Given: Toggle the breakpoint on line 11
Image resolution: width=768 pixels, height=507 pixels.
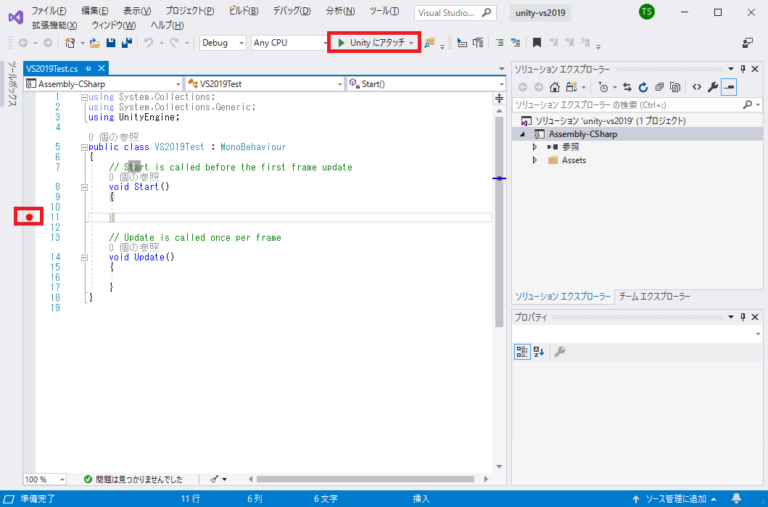Looking at the screenshot, I should [29, 217].
